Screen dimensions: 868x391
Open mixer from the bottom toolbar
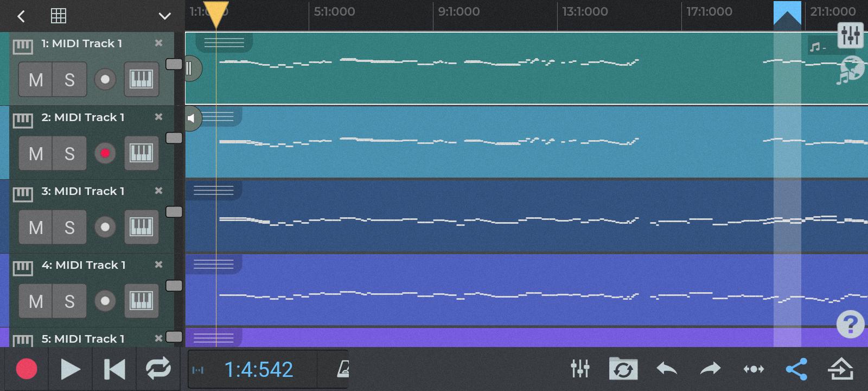tap(580, 369)
